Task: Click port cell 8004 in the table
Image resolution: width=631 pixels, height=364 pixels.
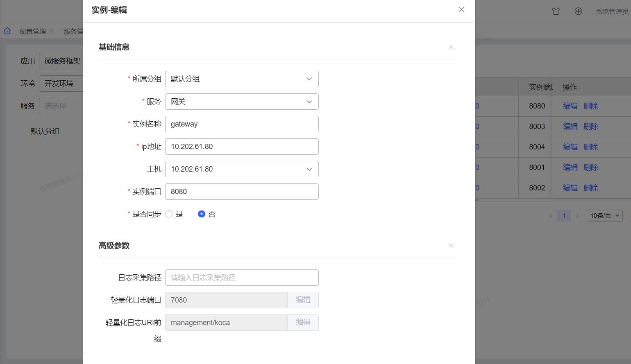Action: click(x=537, y=147)
